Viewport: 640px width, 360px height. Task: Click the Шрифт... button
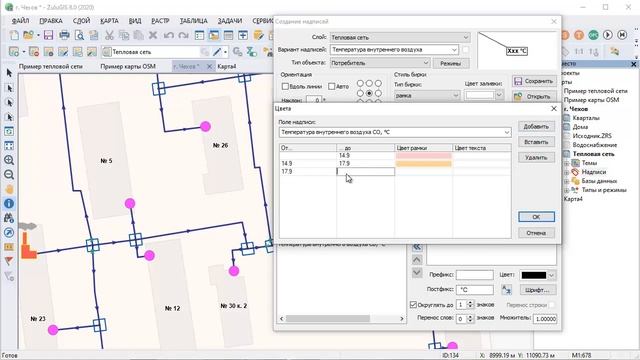pyautogui.click(x=538, y=290)
